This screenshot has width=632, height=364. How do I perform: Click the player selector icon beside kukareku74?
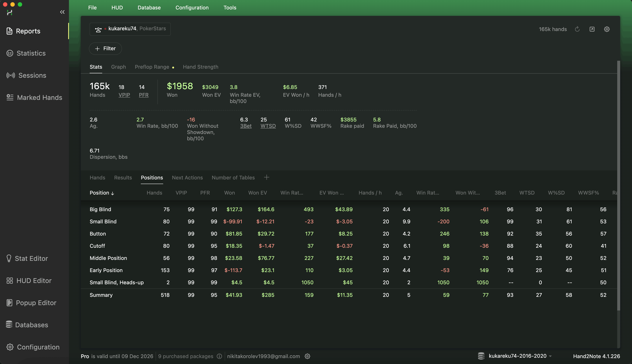coord(98,29)
